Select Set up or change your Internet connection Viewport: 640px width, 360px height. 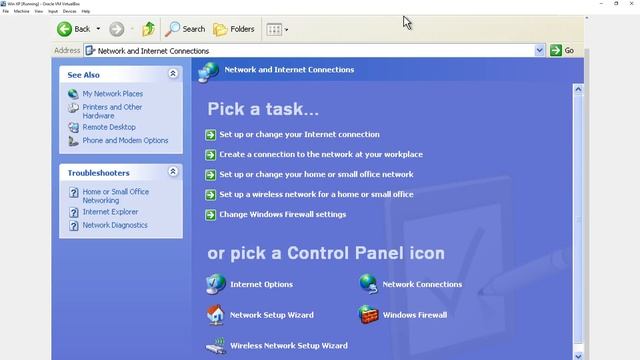point(299,134)
